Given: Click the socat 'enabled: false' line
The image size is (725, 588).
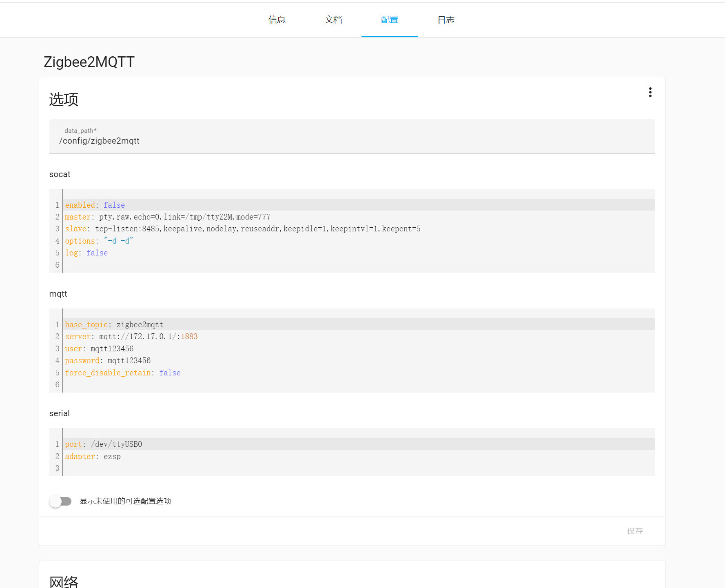Looking at the screenshot, I should click(359, 205).
